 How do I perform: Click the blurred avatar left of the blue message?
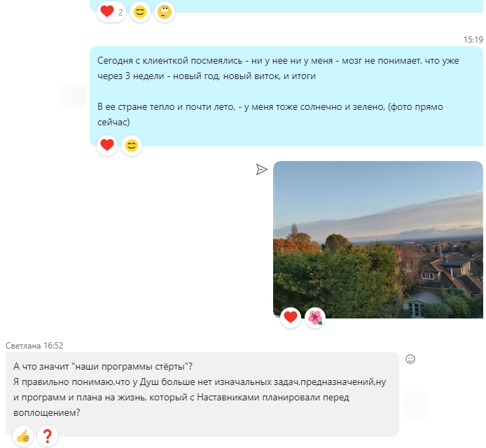(x=73, y=96)
